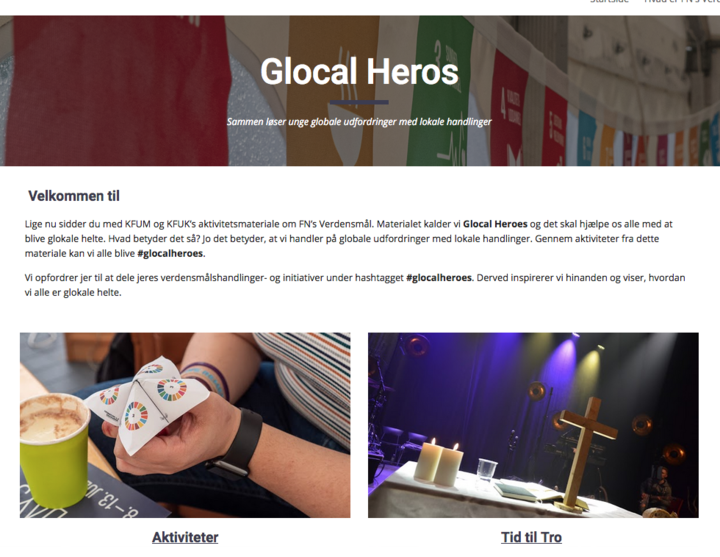
Task: Click #glocalheroes ending the first paragraph
Action: (x=170, y=253)
